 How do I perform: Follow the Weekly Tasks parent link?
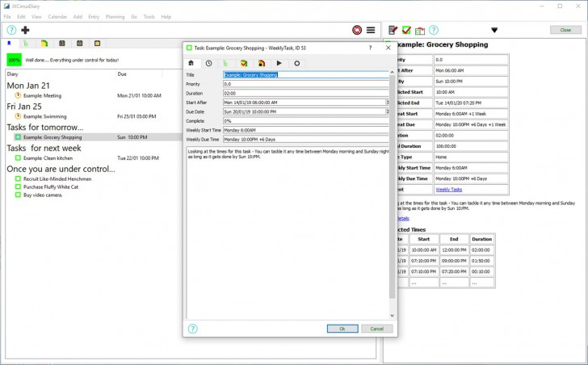click(x=448, y=189)
